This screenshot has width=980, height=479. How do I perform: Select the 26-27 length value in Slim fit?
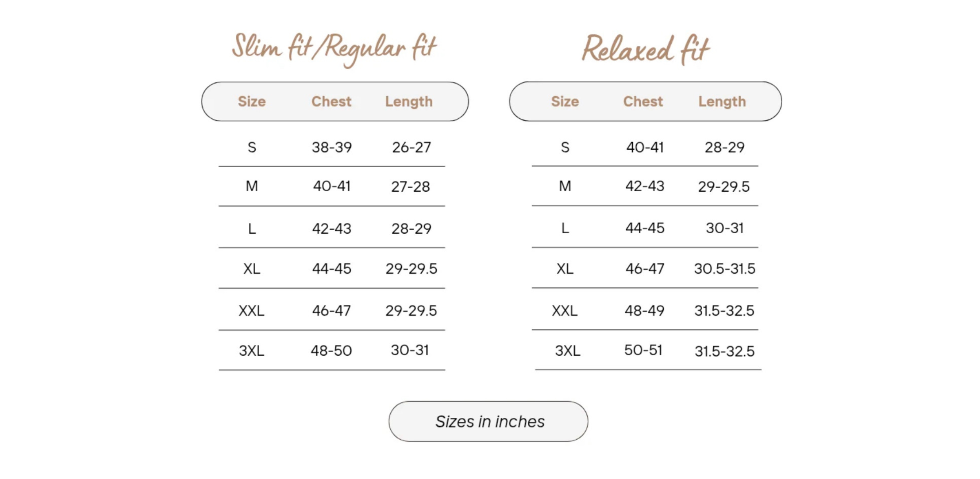coord(411,147)
